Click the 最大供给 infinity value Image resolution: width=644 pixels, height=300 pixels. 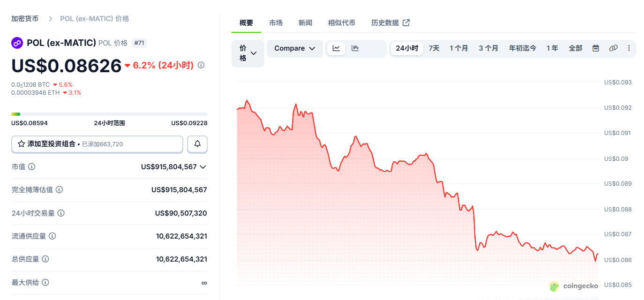(204, 283)
